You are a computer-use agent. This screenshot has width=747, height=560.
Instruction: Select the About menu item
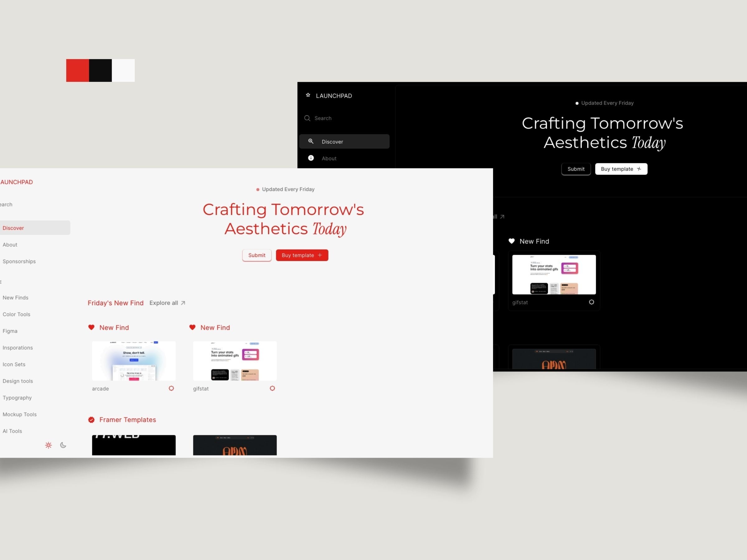point(10,244)
